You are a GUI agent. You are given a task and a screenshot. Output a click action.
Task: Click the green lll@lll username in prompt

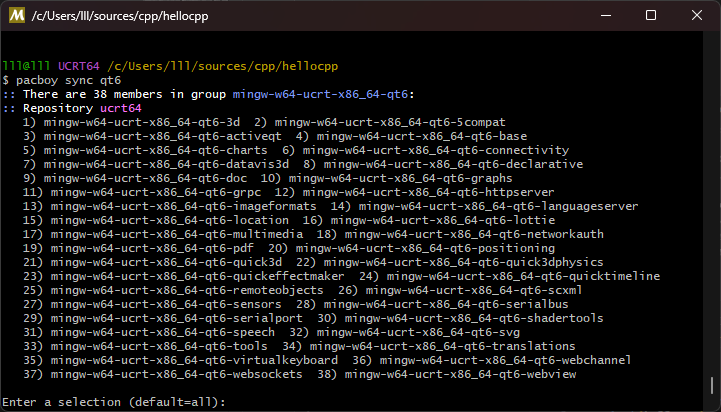point(26,66)
